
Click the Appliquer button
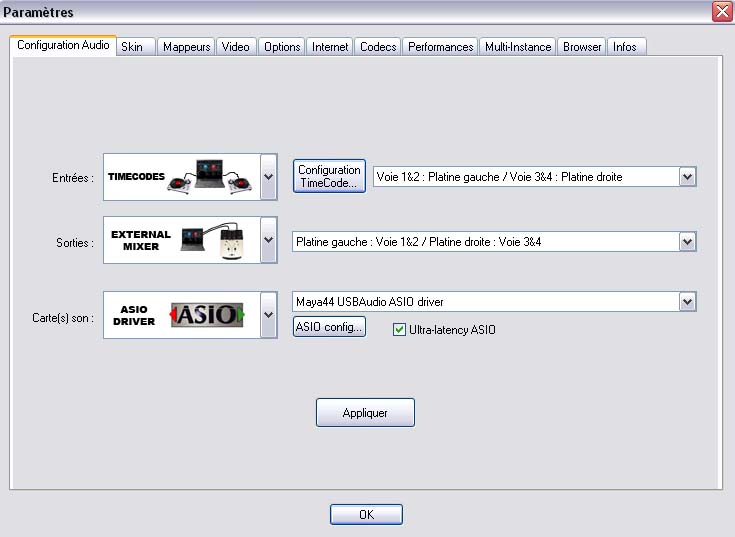(365, 412)
